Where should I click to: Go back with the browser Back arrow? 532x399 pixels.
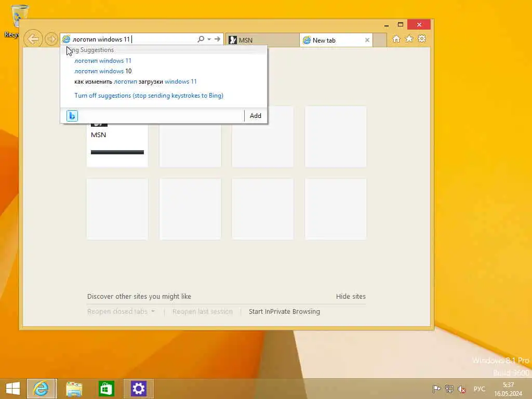33,39
